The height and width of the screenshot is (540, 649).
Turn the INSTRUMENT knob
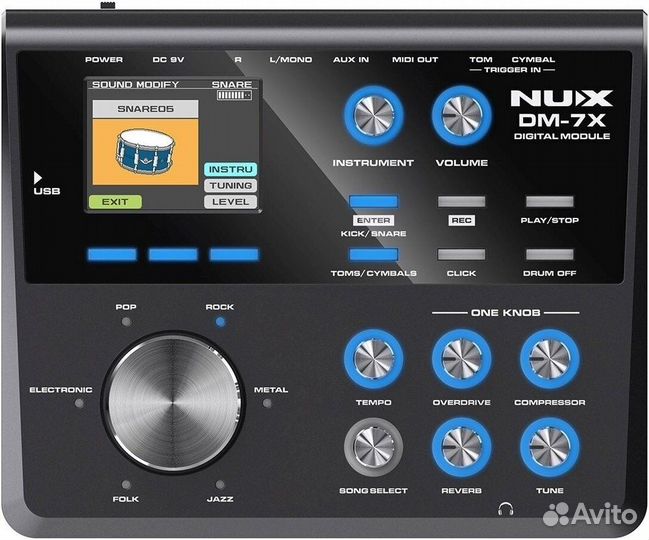click(x=373, y=115)
